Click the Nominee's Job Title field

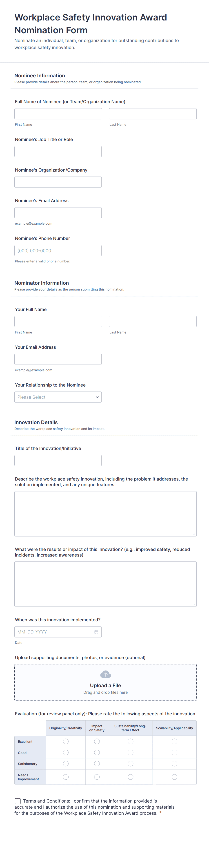point(58,152)
